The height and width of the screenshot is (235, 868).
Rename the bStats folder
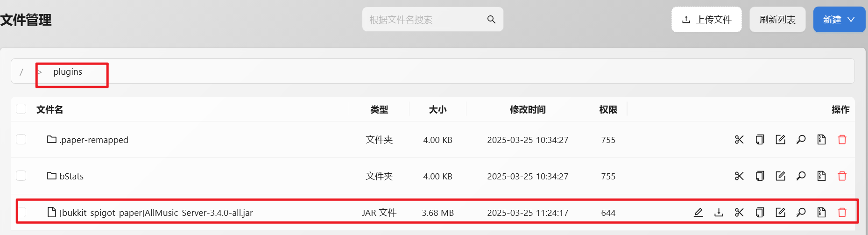pyautogui.click(x=780, y=176)
